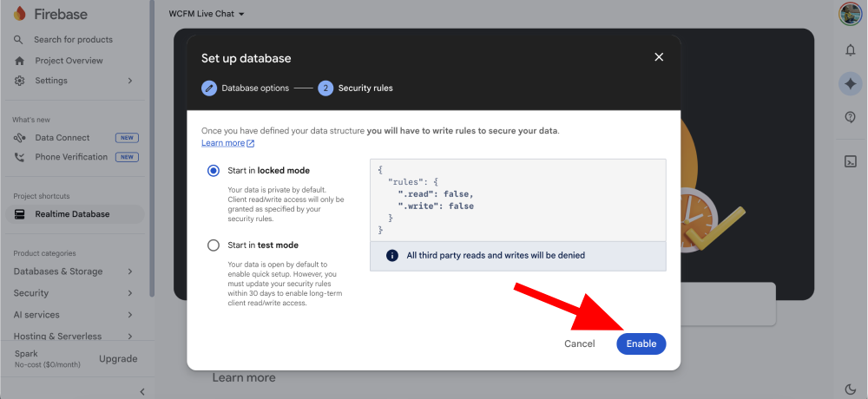Click the Firebase logo icon
Image resolution: width=868 pixels, height=399 pixels.
click(x=19, y=14)
